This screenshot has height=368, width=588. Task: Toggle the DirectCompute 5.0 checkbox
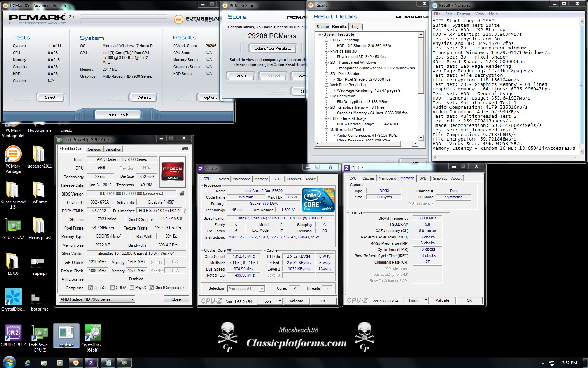(x=151, y=288)
